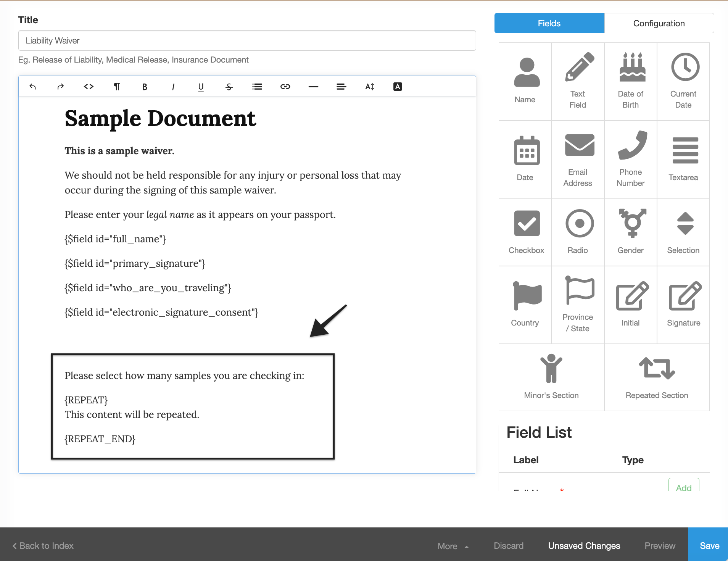
Task: Click the Type column header
Action: pyautogui.click(x=633, y=460)
